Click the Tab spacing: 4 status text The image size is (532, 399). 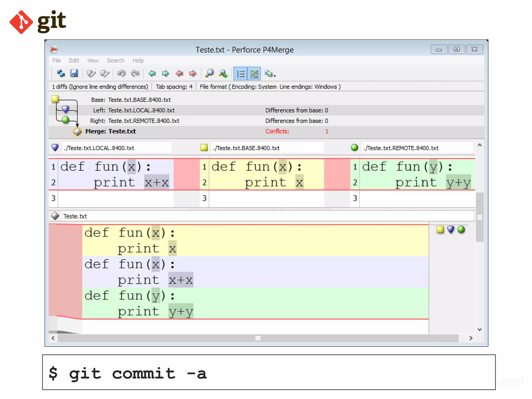coord(174,87)
